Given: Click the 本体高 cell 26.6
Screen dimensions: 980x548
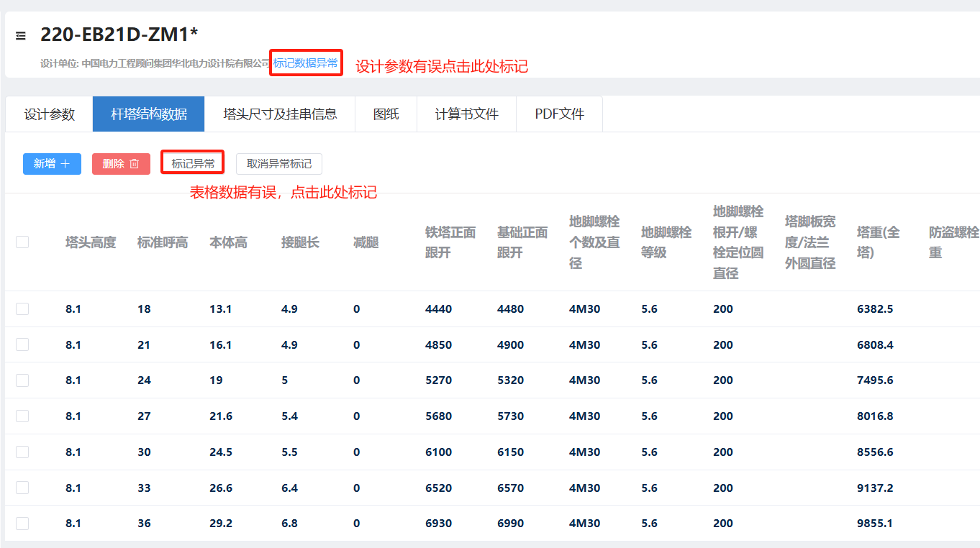Looking at the screenshot, I should click(x=220, y=488).
